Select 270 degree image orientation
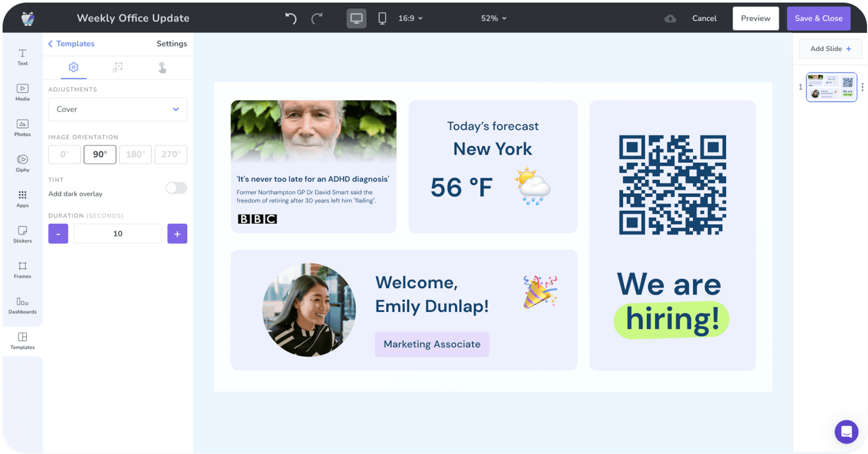Viewport: 868px width, 454px height. 171,154
